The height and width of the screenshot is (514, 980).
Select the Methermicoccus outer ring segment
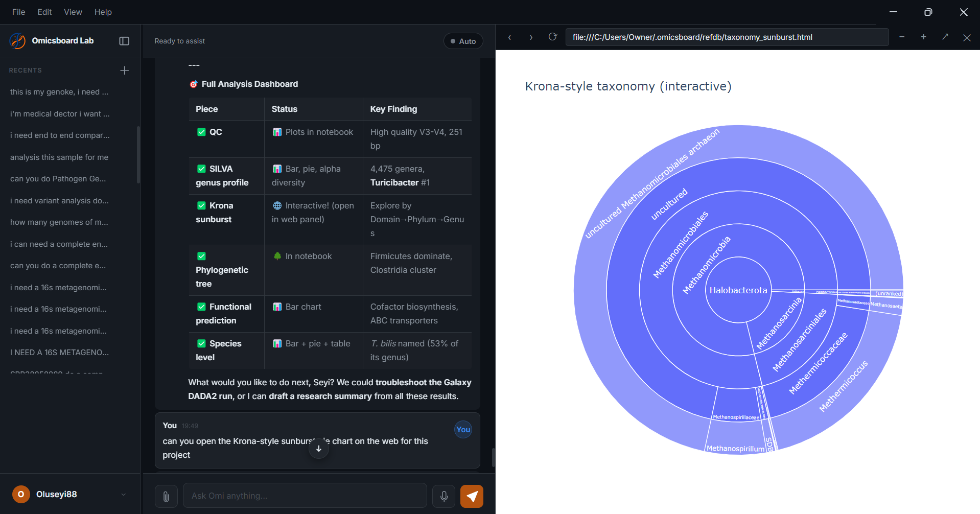pos(843,386)
